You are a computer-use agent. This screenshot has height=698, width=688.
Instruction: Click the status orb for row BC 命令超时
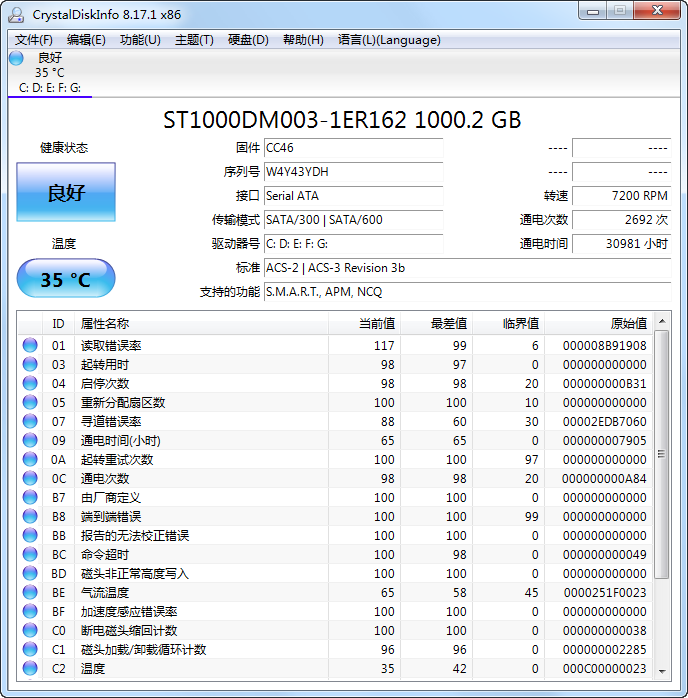tap(30, 554)
